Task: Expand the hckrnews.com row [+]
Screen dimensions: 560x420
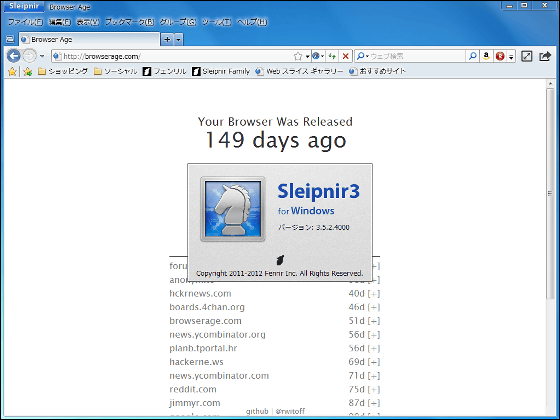Action: (x=374, y=294)
